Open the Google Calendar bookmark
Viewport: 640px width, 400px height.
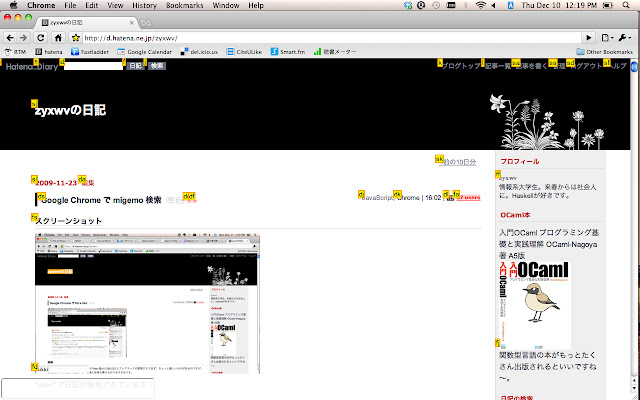click(144, 52)
